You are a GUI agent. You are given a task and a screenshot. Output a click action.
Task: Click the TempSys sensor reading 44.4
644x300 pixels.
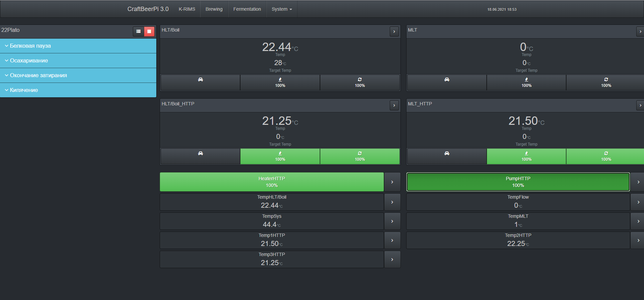pyautogui.click(x=272, y=224)
